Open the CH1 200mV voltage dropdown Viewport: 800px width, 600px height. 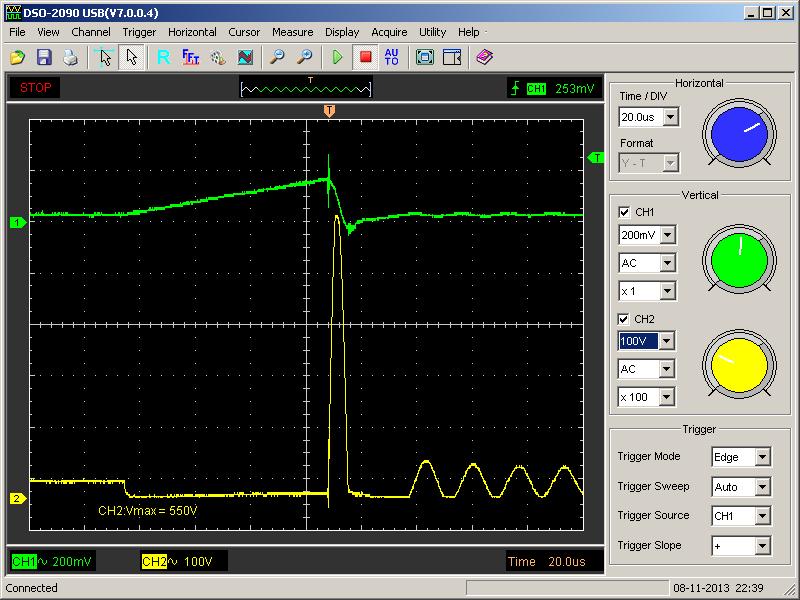tap(668, 235)
